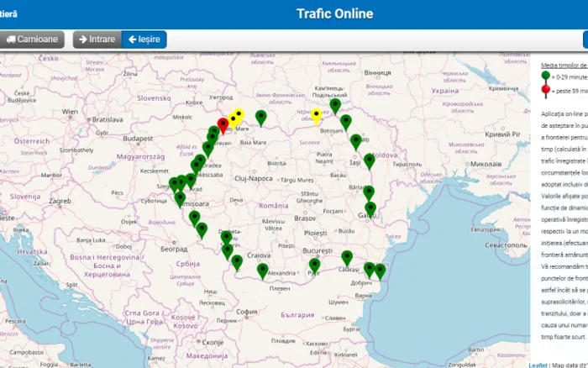Click the green marker north of Baia Mare

point(261,118)
